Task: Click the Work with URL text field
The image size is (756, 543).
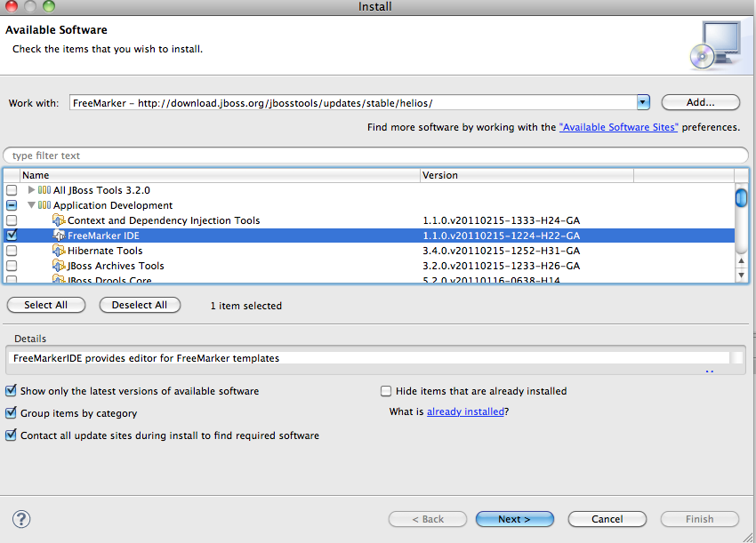Action: point(353,102)
